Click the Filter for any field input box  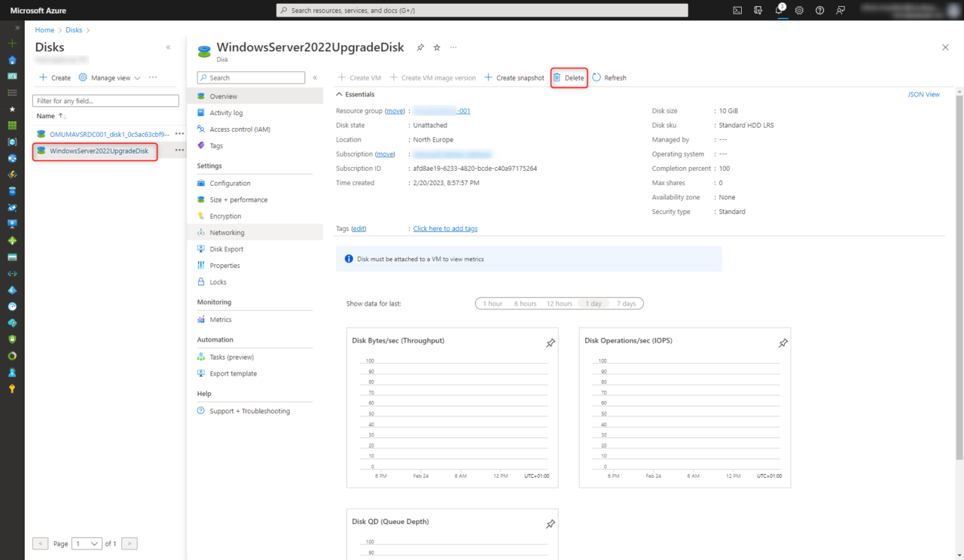tap(105, 100)
